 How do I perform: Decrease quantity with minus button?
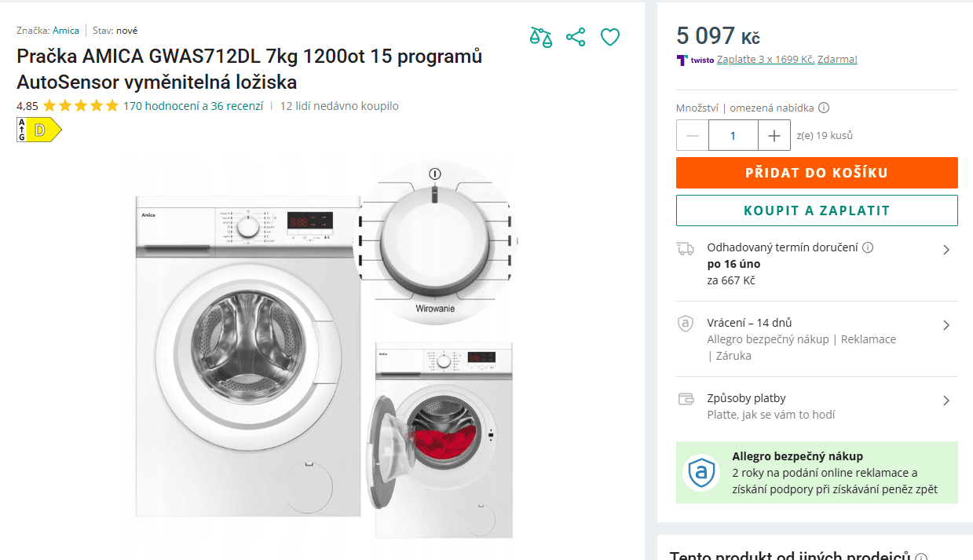(x=693, y=135)
